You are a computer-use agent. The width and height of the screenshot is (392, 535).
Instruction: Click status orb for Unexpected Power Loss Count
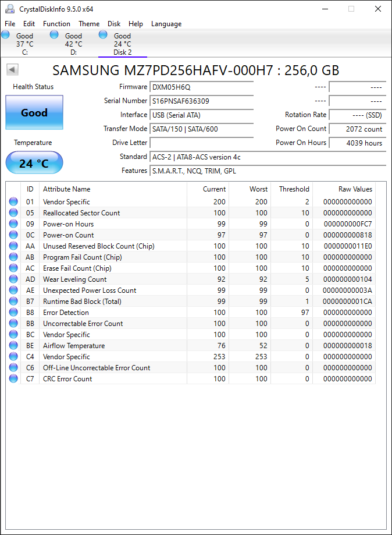(13, 290)
